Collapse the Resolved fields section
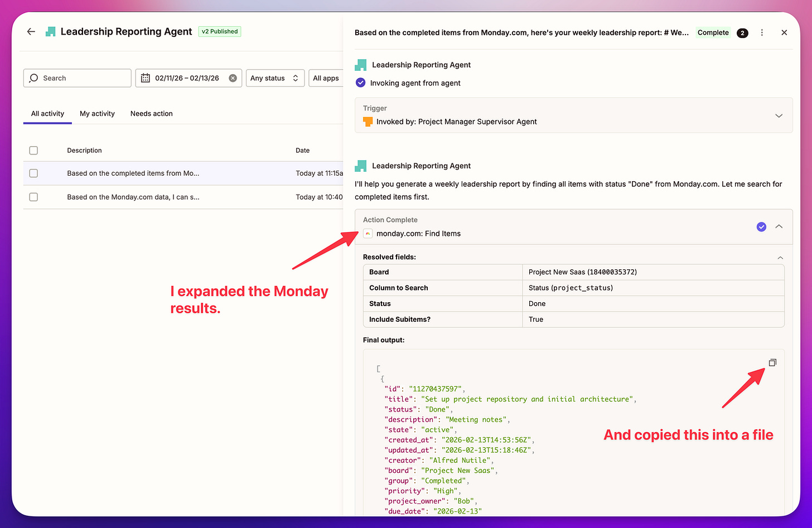Viewport: 812px width, 528px height. (780, 258)
